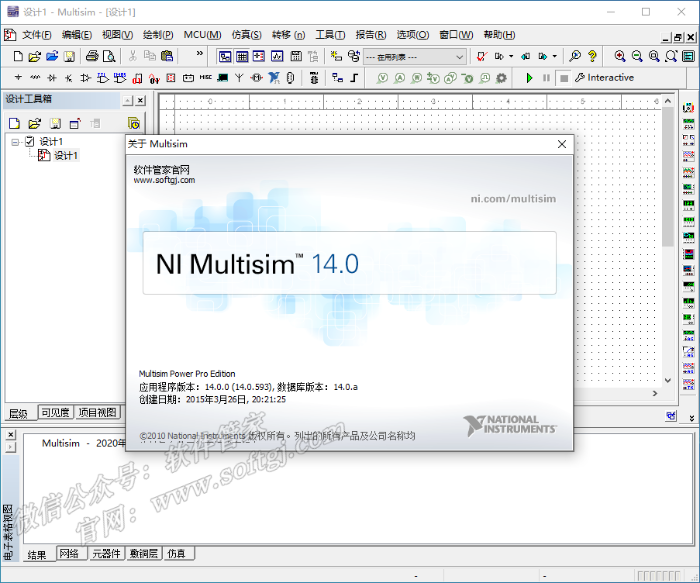
Task: Open the forward annotate dropdown arrow
Action: [554, 56]
